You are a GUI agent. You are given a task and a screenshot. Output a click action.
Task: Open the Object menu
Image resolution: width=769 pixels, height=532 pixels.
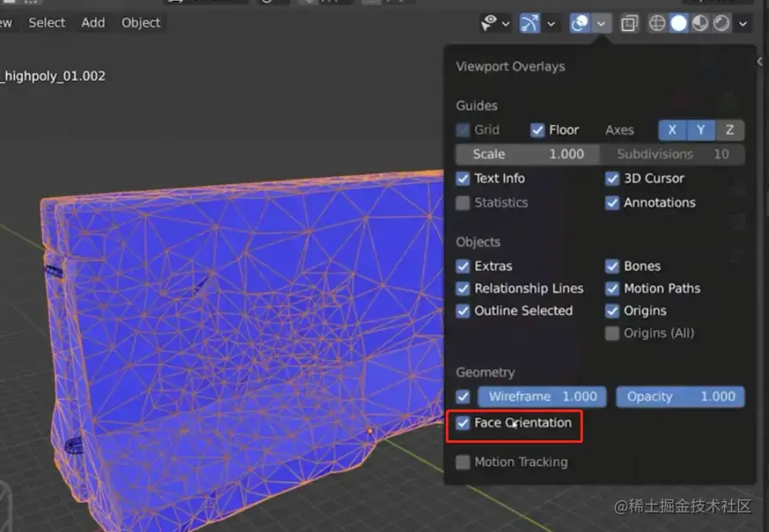point(141,23)
